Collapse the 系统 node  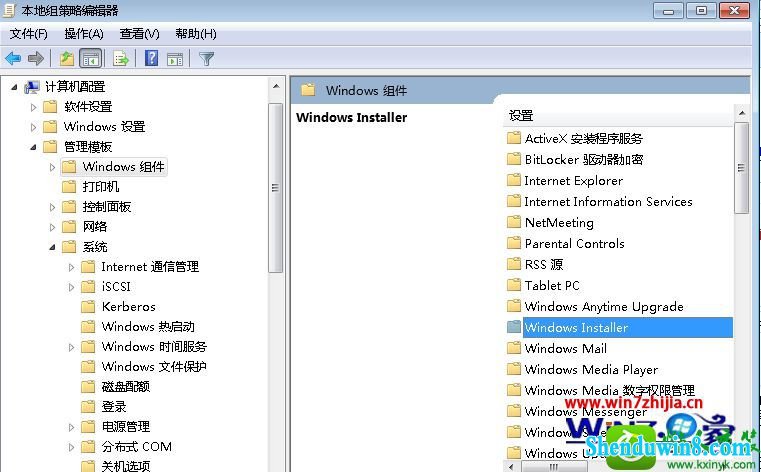point(52,247)
